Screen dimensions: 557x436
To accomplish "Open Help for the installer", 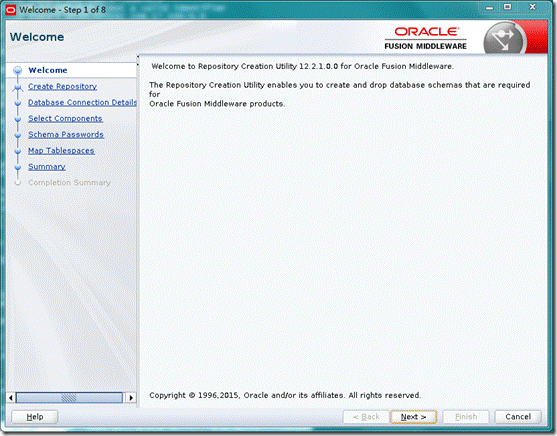I will [x=35, y=417].
